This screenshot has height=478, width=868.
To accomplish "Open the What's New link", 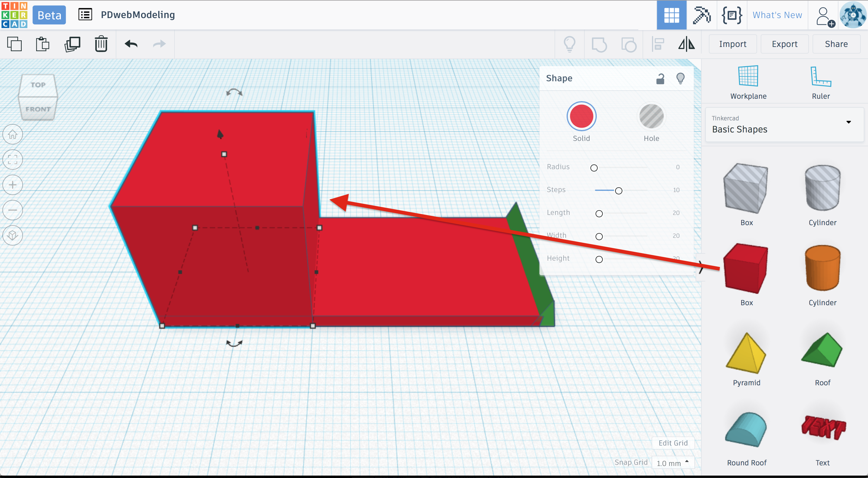I will pyautogui.click(x=777, y=15).
